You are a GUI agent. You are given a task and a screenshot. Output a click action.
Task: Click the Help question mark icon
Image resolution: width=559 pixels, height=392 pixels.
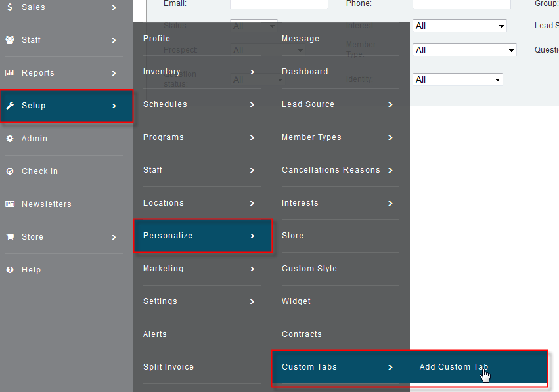[x=10, y=270]
